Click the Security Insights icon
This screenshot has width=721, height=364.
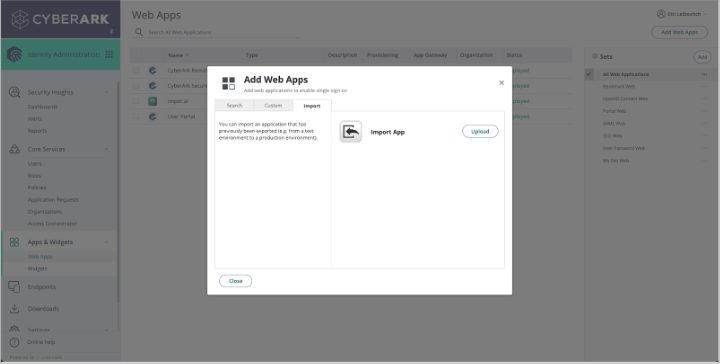coord(15,92)
